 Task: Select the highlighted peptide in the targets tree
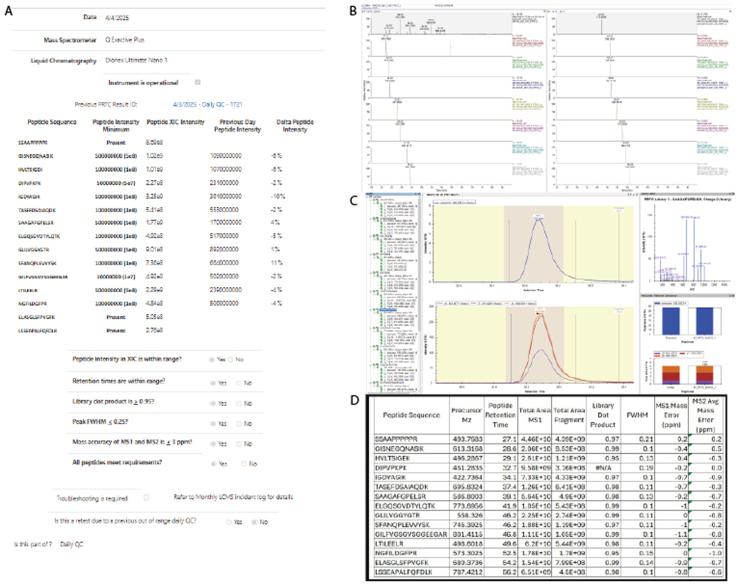[389, 311]
